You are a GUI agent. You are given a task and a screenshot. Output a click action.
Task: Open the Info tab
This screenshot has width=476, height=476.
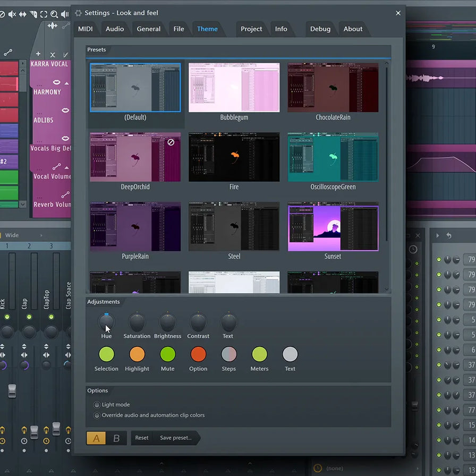click(281, 29)
